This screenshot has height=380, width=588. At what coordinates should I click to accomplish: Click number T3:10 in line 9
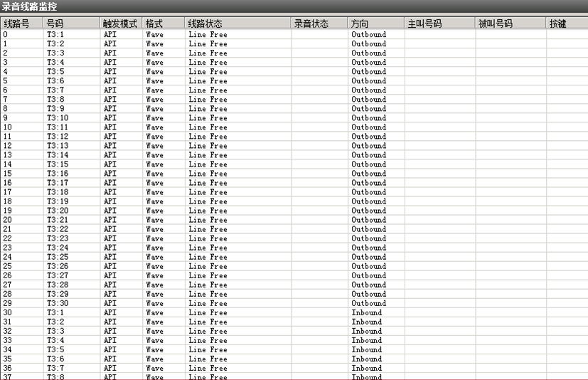(58, 118)
